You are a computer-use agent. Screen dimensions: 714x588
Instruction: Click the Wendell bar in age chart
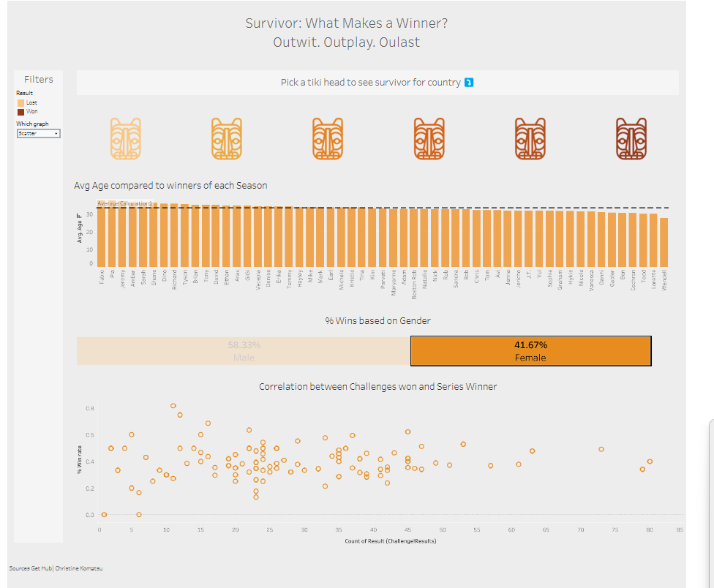(x=664, y=242)
